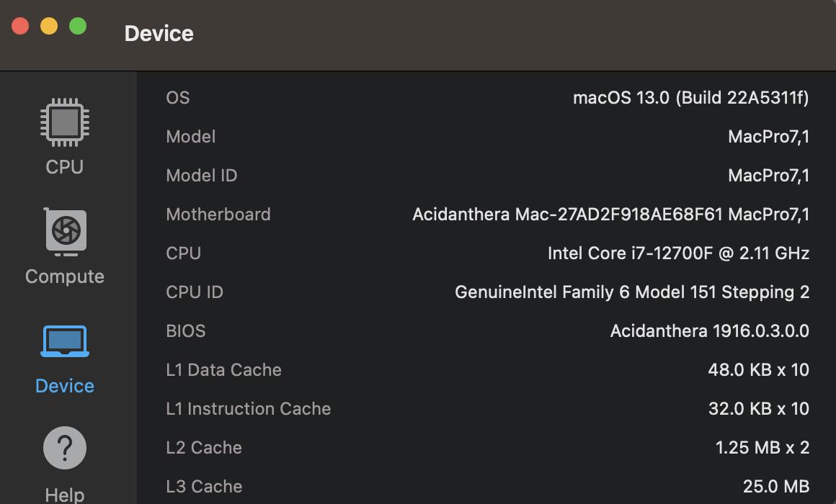Select the L3 Cache 25.0 MB value
The height and width of the screenshot is (504, 836).
[x=776, y=486]
